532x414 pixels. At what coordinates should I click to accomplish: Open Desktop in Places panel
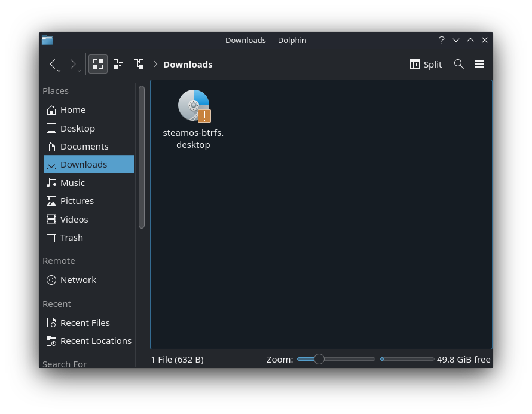coord(89,129)
